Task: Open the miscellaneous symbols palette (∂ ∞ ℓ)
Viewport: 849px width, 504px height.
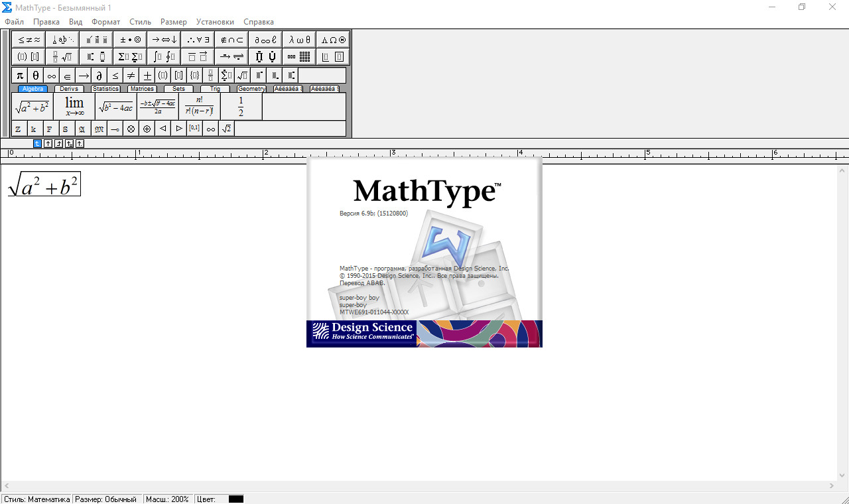Action: coord(265,39)
